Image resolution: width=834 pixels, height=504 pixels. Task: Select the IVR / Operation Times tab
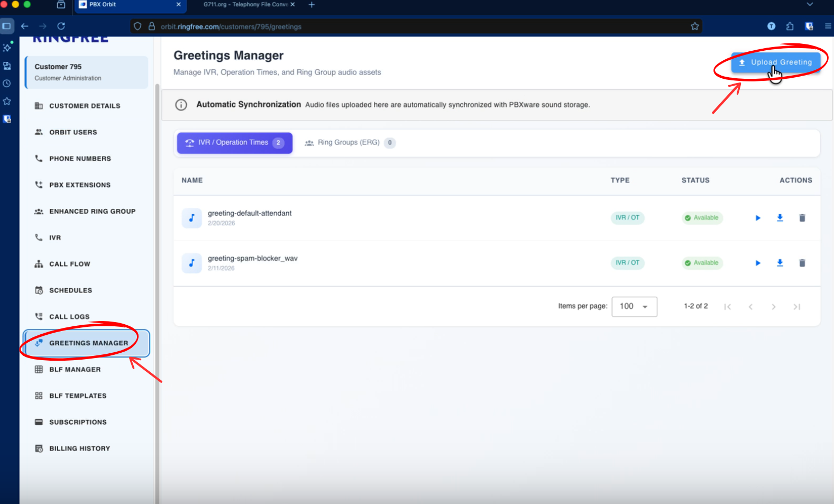(234, 143)
